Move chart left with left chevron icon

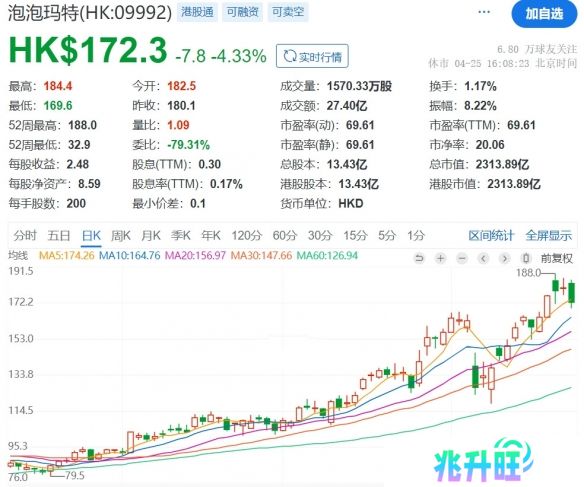coord(483,258)
